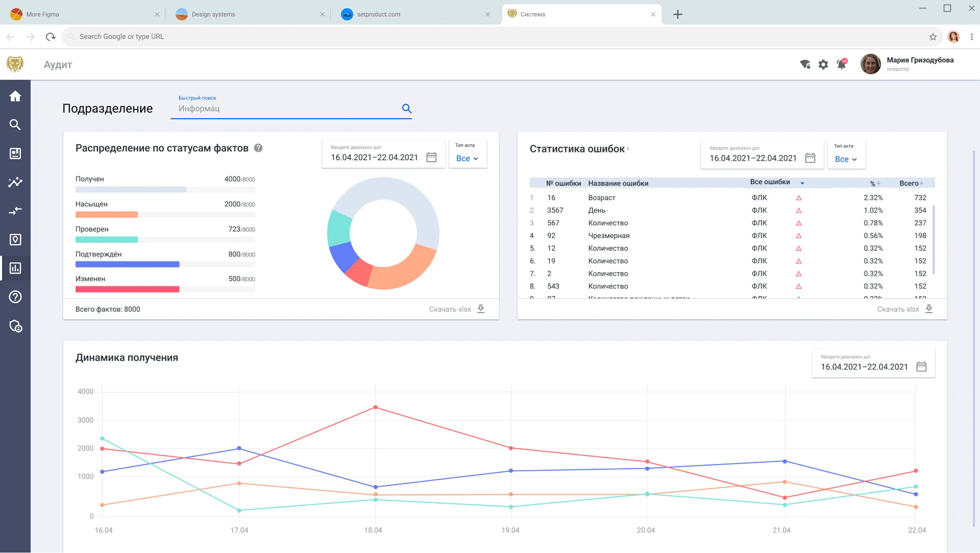The image size is (980, 553).
Task: Open the Все dropdown next to the statuses chart
Action: (467, 158)
